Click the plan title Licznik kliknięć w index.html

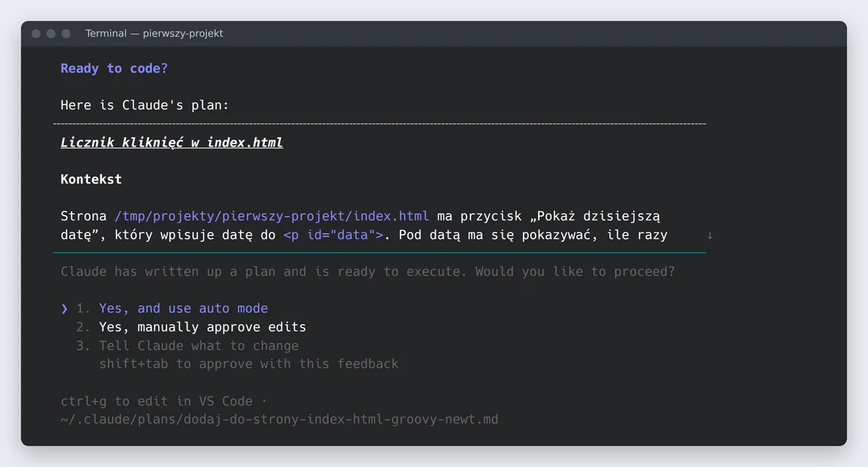pos(171,142)
